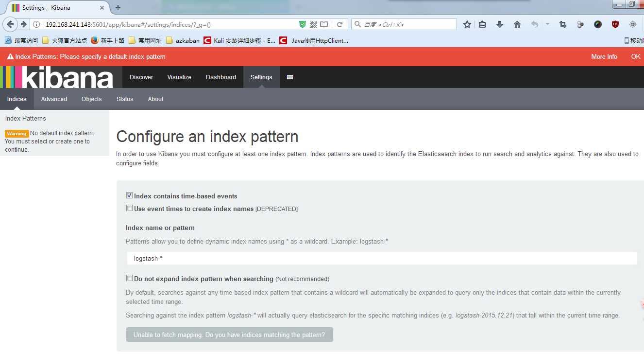The image size is (644, 354).
Task: Bookmark this page with the star icon
Action: [467, 24]
